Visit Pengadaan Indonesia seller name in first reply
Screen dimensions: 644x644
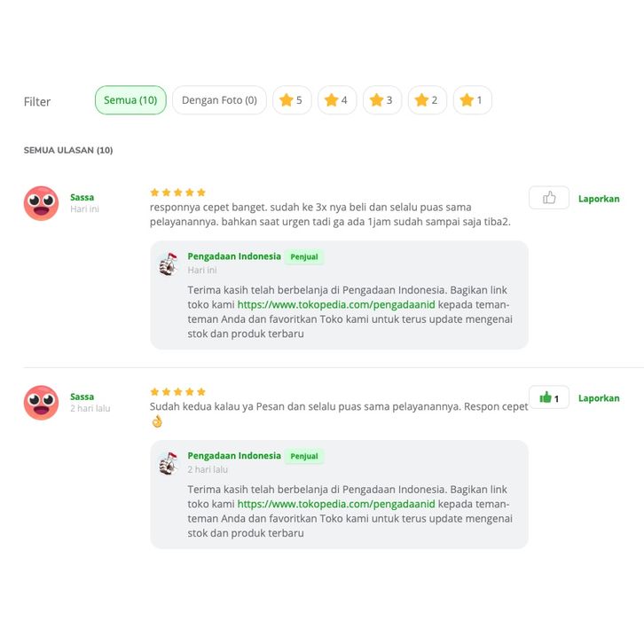click(x=234, y=256)
